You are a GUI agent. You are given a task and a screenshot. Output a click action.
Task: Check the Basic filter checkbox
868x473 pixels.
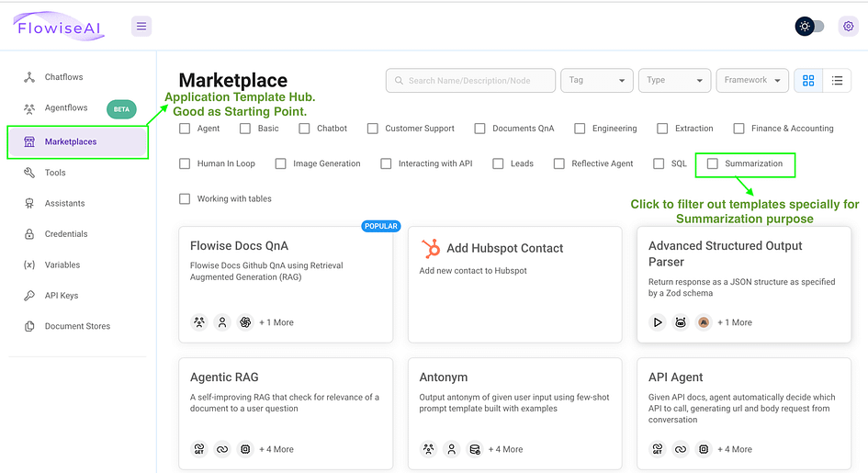[x=244, y=129]
